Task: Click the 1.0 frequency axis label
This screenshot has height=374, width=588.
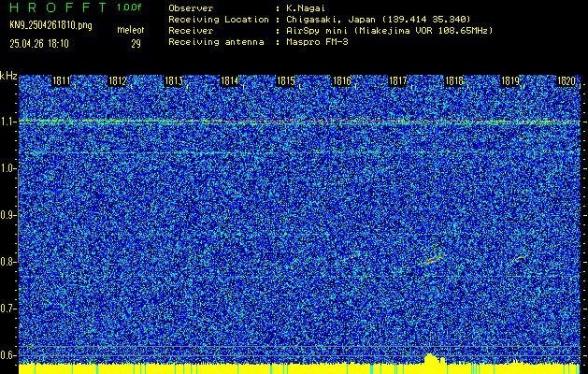Action: (7, 168)
